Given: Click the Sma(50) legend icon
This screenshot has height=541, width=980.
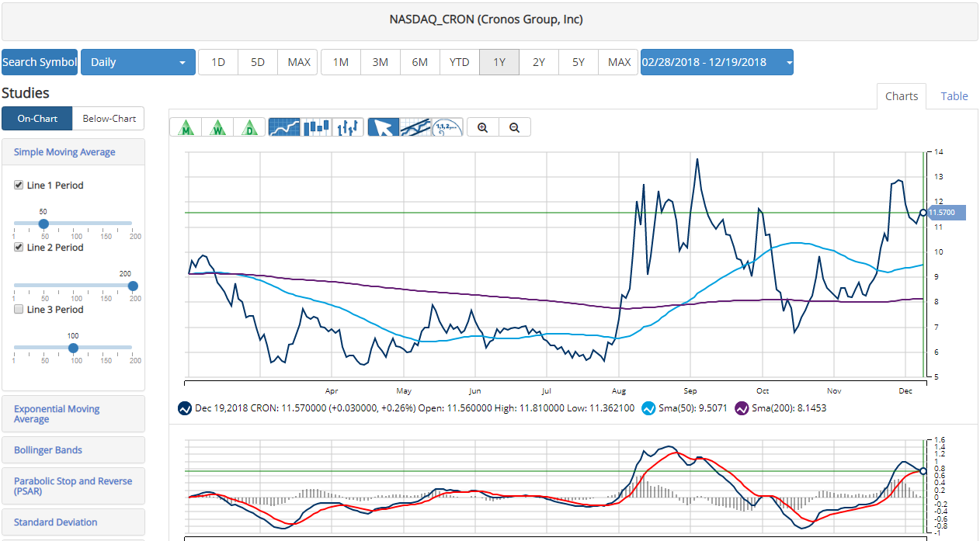Looking at the screenshot, I should click(648, 407).
